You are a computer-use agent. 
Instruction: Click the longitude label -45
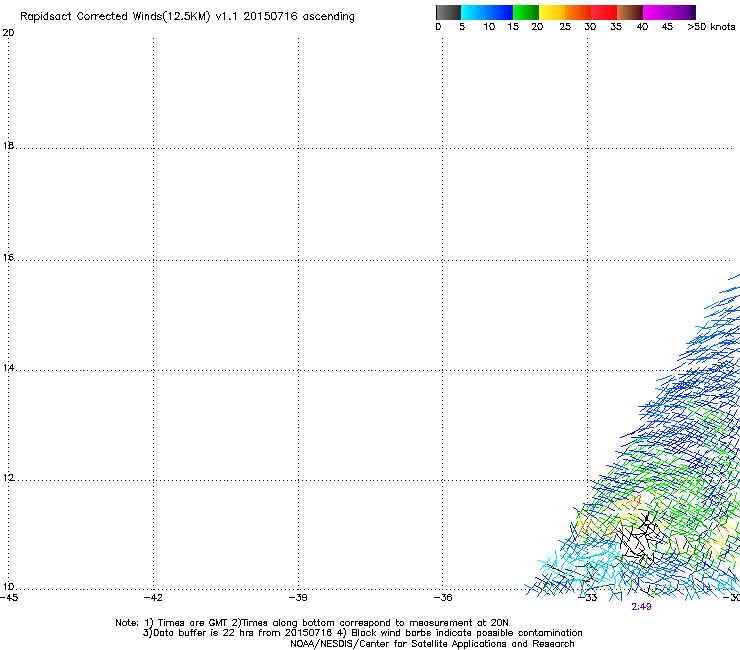[9, 598]
